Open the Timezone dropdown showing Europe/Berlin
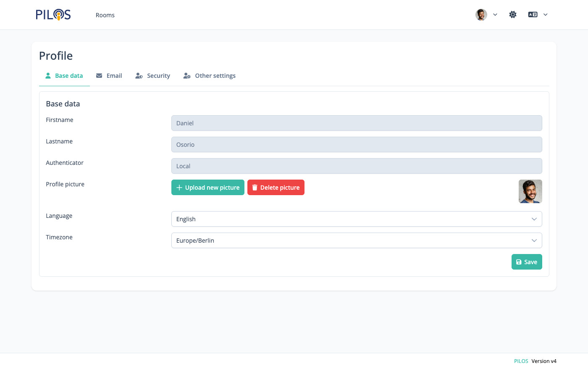Screen dimensions: 588x368 (356, 241)
